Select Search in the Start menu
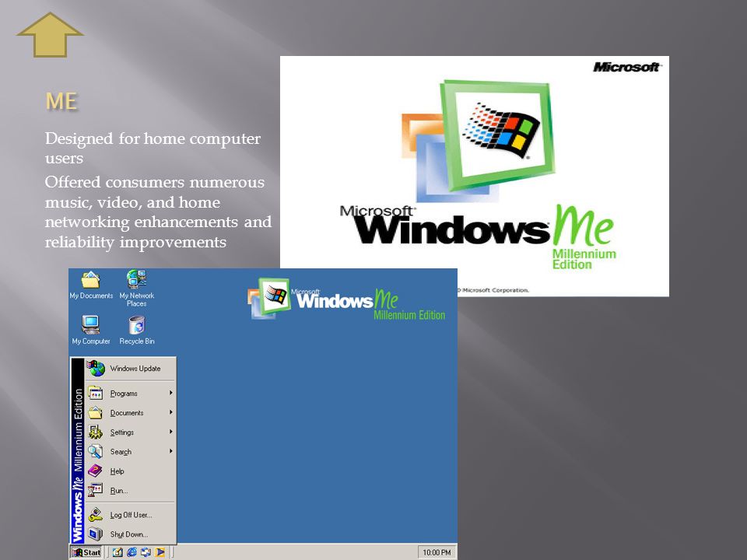This screenshot has height=560, width=747. pos(131,451)
